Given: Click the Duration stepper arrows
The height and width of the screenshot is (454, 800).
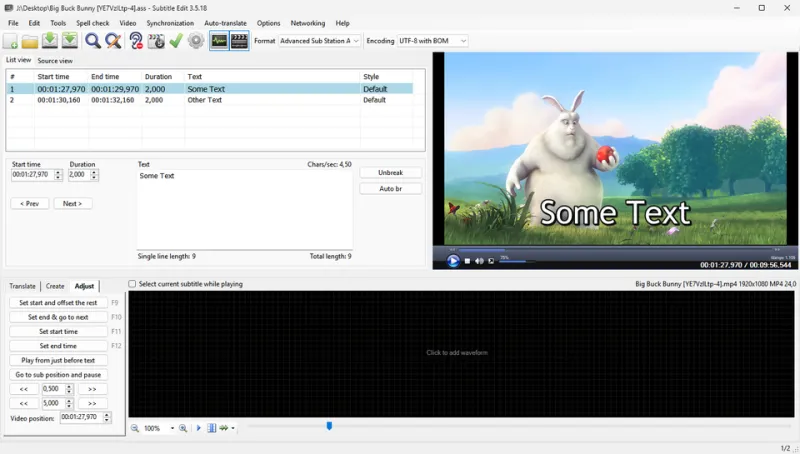Looking at the screenshot, I should click(x=94, y=174).
